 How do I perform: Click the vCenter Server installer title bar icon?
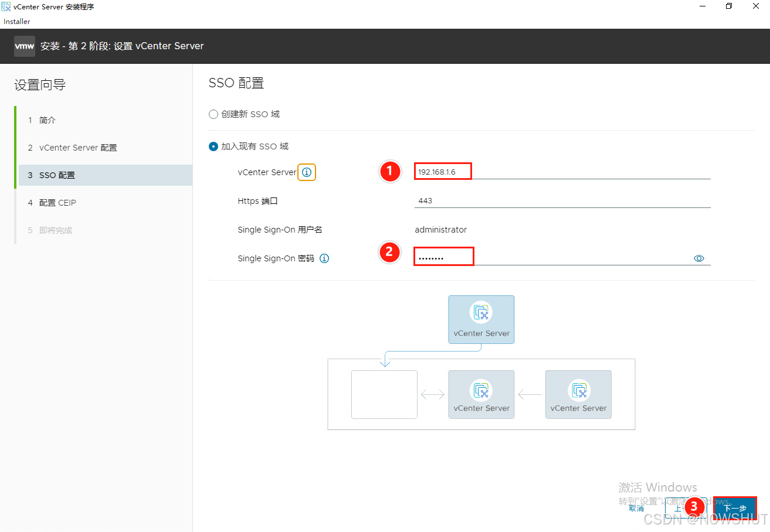[6, 6]
